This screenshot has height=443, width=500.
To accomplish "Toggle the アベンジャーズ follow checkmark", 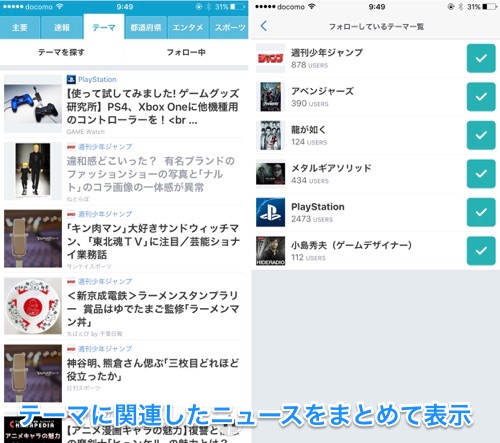I will point(481,97).
